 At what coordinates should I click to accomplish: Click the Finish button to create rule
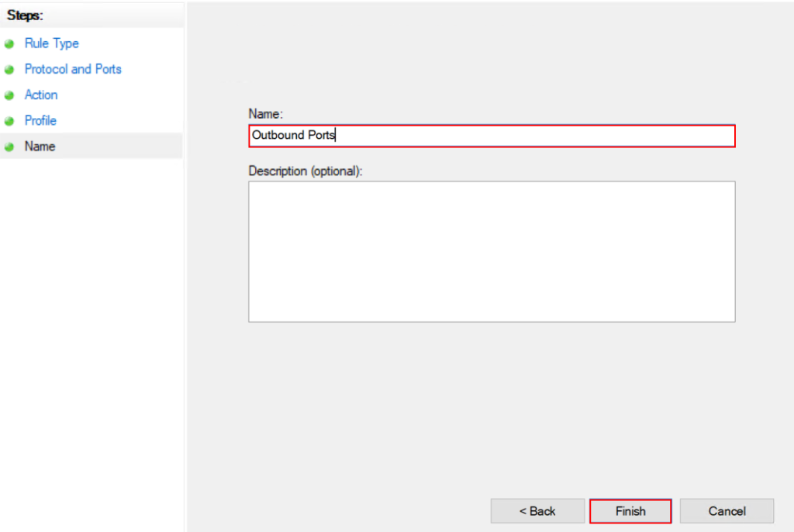(x=630, y=511)
